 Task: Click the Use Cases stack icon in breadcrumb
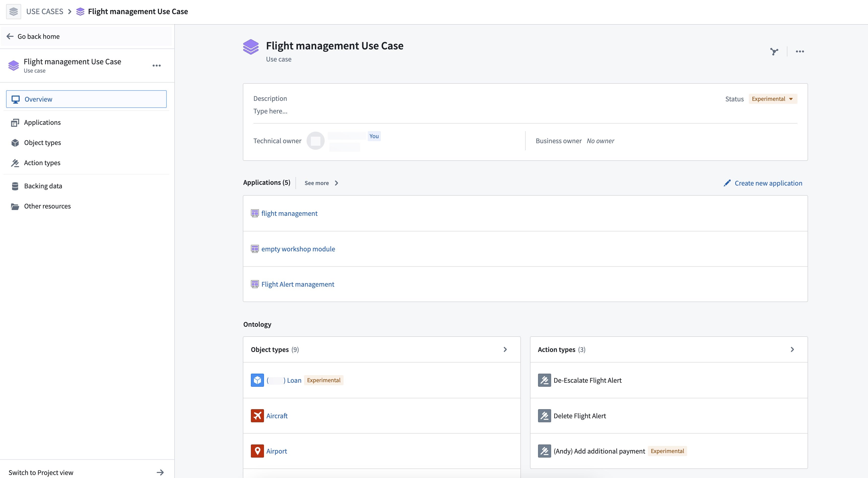(x=14, y=11)
